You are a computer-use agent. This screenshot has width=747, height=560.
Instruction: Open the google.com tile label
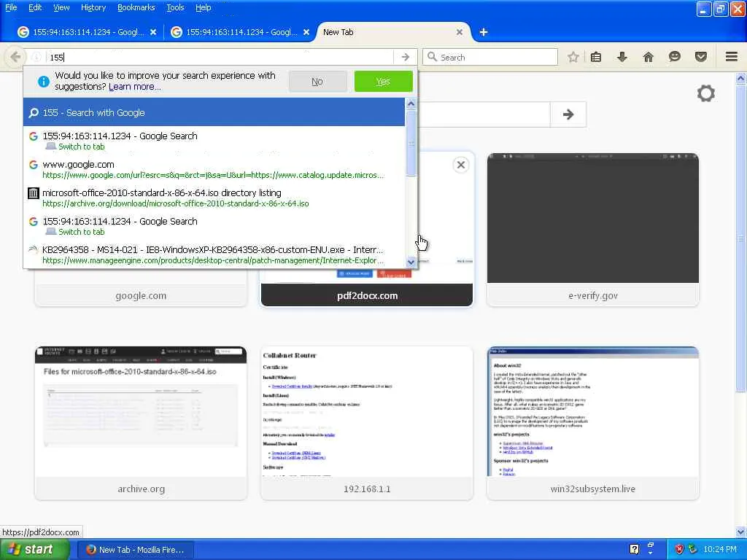tap(141, 295)
